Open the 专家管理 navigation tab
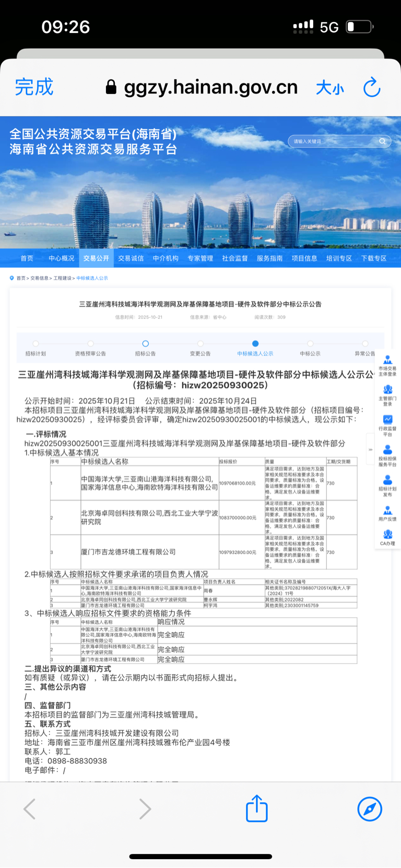 tap(200, 258)
